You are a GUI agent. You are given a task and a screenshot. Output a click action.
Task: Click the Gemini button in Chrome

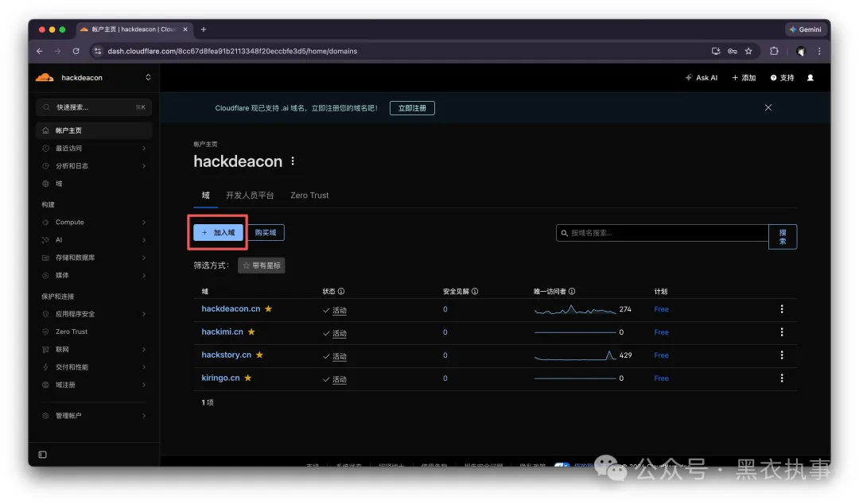(x=805, y=29)
